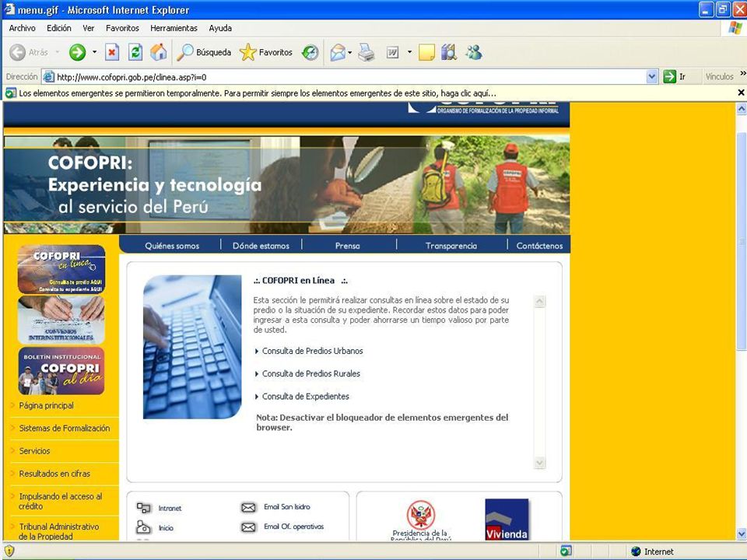Open the Prensa navigation tab

[348, 246]
